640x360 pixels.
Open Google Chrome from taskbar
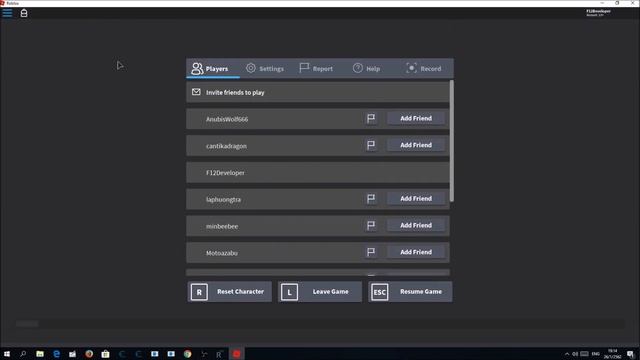(x=187, y=354)
